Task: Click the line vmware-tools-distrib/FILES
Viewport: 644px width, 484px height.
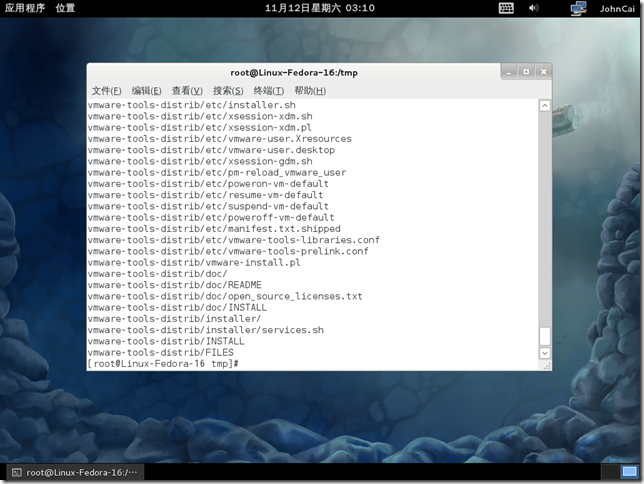Action: click(x=161, y=353)
